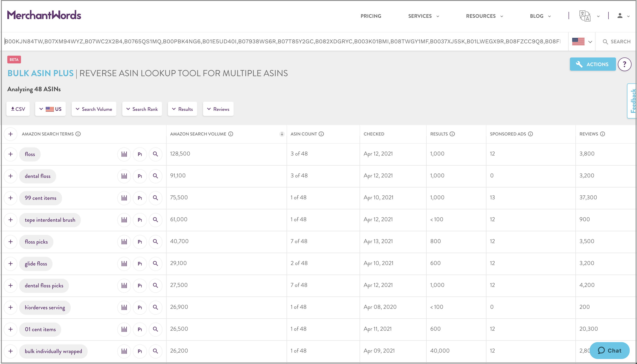Click the Search button
The image size is (637, 364).
[x=616, y=42]
